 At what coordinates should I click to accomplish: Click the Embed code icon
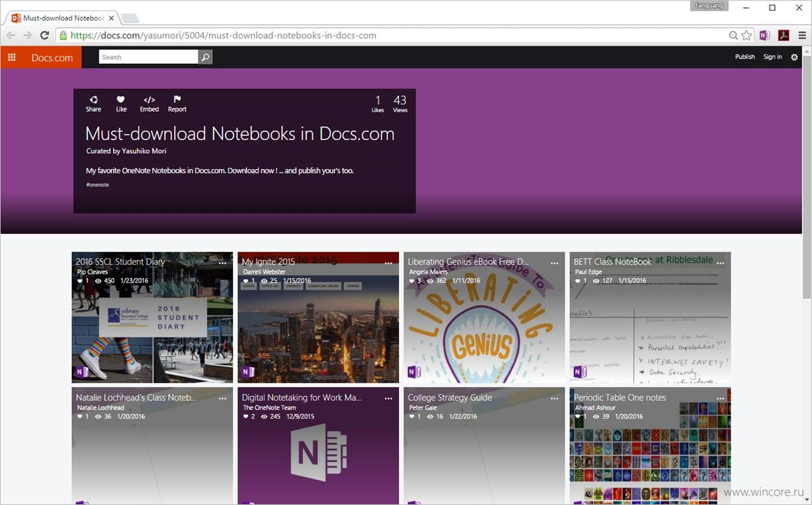pos(149,100)
